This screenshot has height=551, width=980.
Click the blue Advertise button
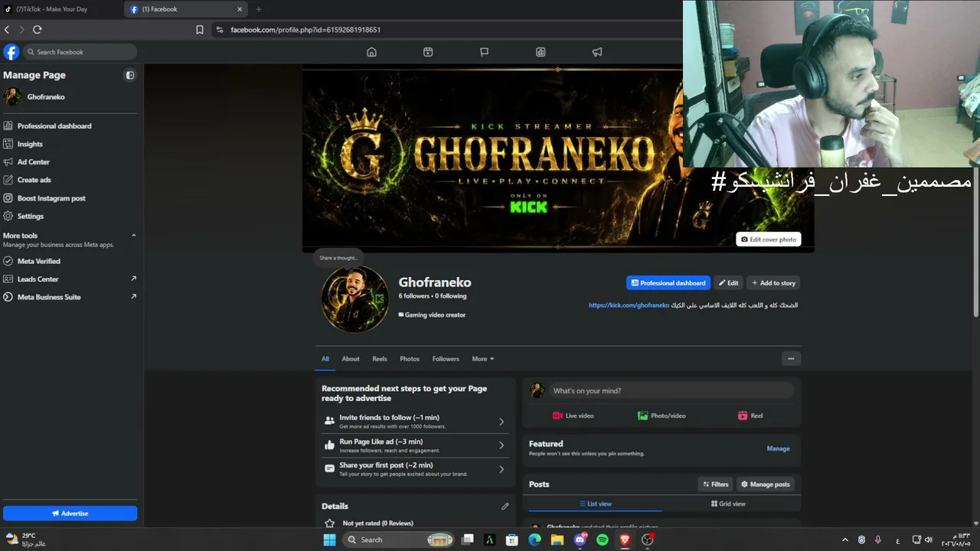click(x=70, y=514)
